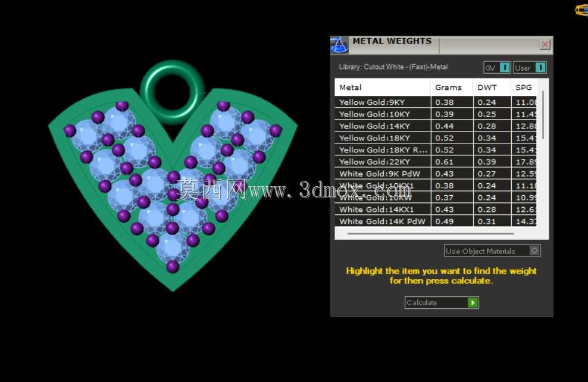The width and height of the screenshot is (588, 382).
Task: Close the Metal Weights panel
Action: coord(545,45)
